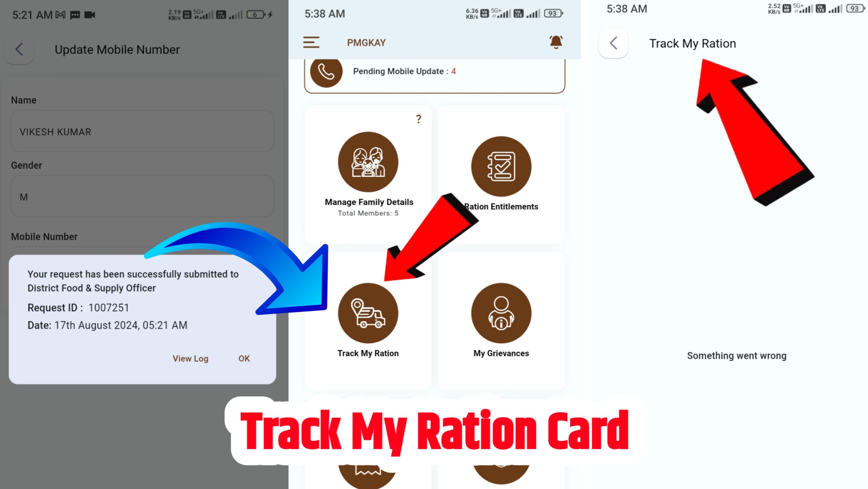This screenshot has height=489, width=868.
Task: Toggle Gender field selection
Action: tap(142, 197)
